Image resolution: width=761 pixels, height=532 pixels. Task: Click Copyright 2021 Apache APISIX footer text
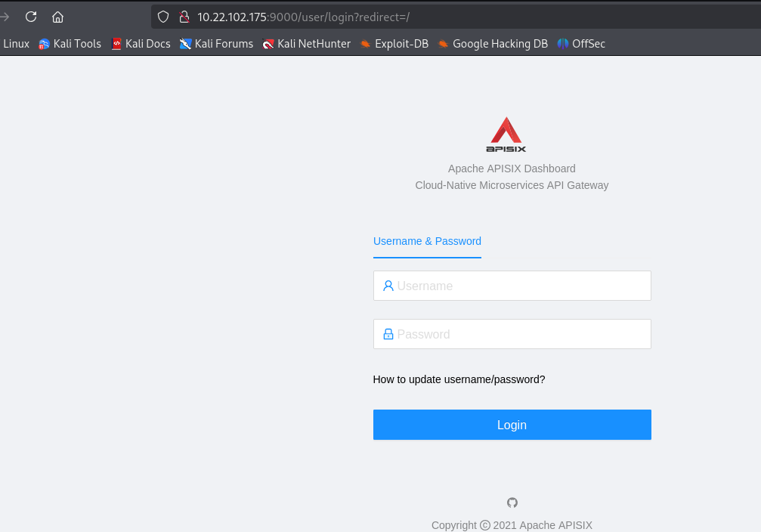coord(512,525)
